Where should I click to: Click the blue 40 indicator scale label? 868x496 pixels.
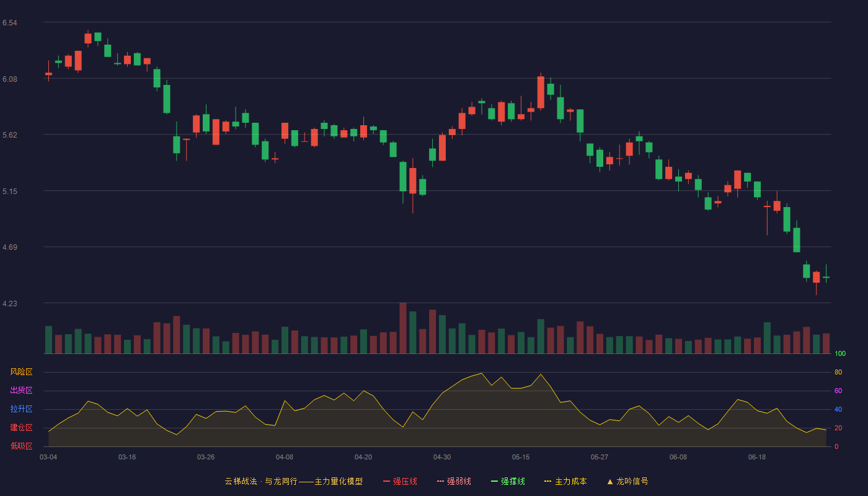click(x=838, y=410)
